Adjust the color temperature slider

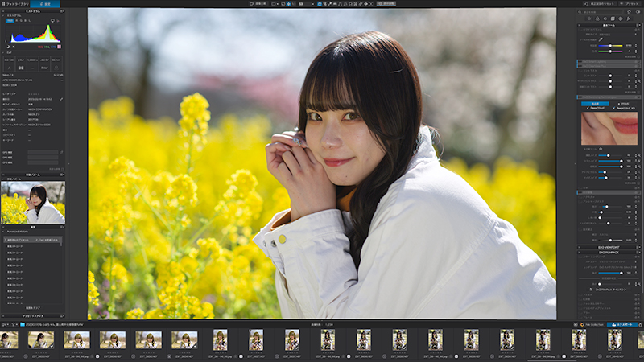click(x=611, y=46)
